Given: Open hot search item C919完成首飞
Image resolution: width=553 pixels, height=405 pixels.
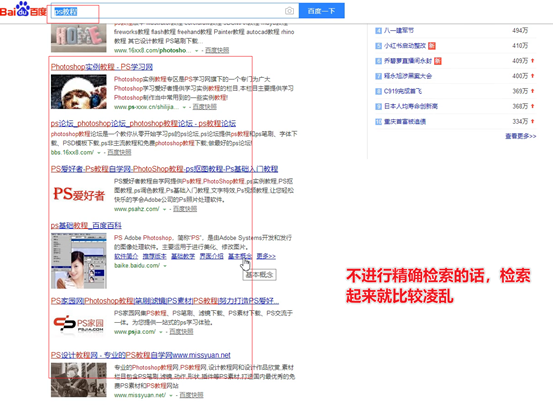Looking at the screenshot, I should point(403,91).
